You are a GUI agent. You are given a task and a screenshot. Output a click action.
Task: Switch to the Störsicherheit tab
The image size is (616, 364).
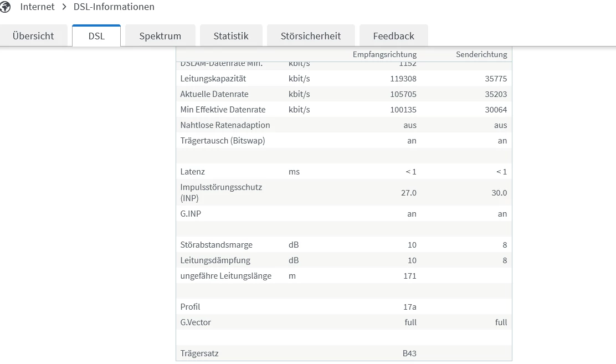(x=311, y=36)
